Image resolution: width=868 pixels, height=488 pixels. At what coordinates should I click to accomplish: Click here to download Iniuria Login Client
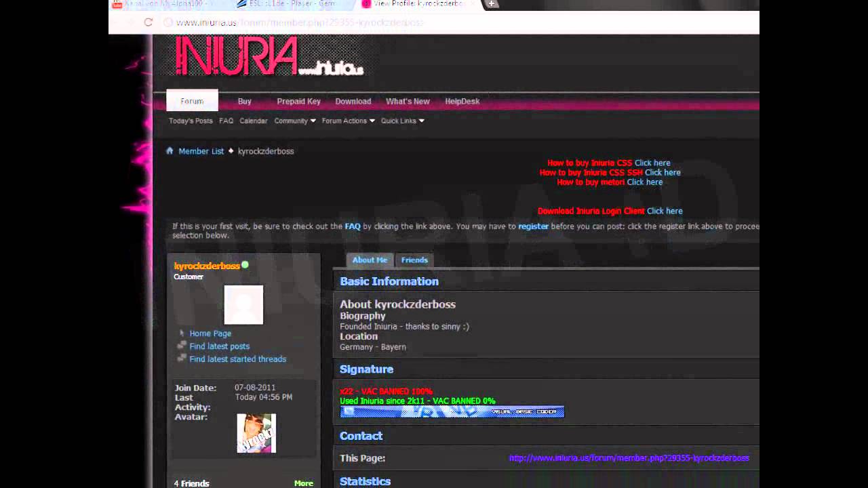(665, 211)
